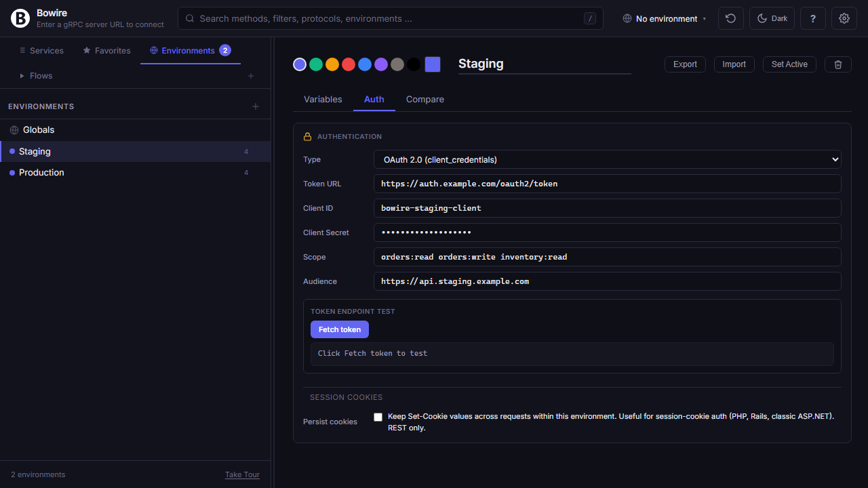Image resolution: width=868 pixels, height=488 pixels.
Task: Click the Production variable count 4
Action: click(x=246, y=173)
